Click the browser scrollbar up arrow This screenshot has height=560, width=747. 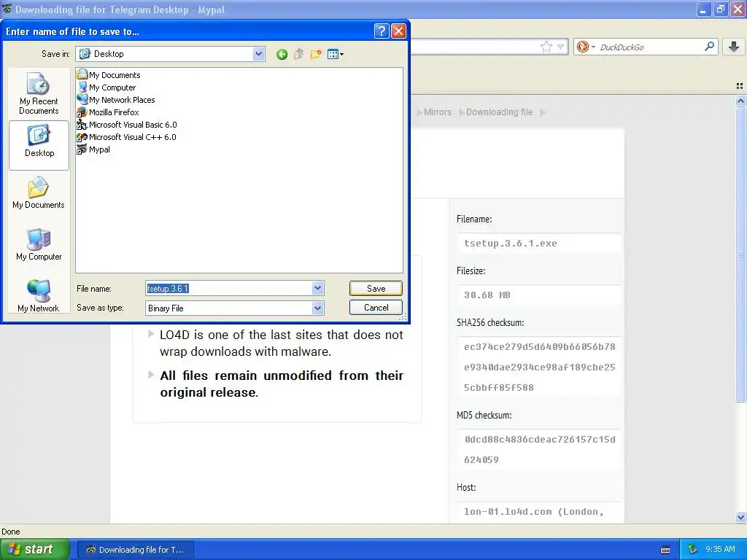741,101
